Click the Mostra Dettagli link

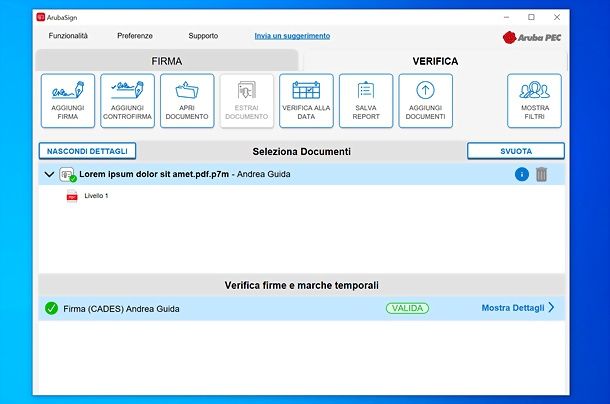click(x=513, y=308)
